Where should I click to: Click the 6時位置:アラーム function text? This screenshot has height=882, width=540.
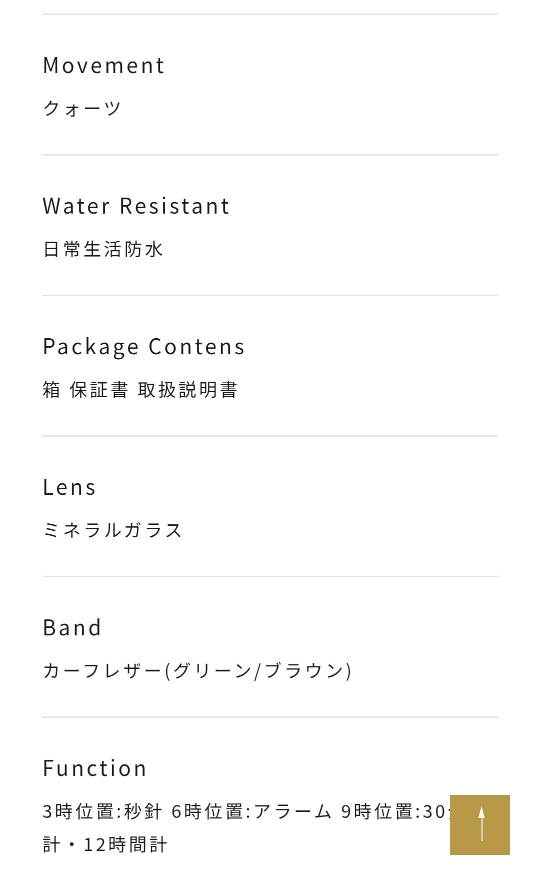[x=251, y=811]
